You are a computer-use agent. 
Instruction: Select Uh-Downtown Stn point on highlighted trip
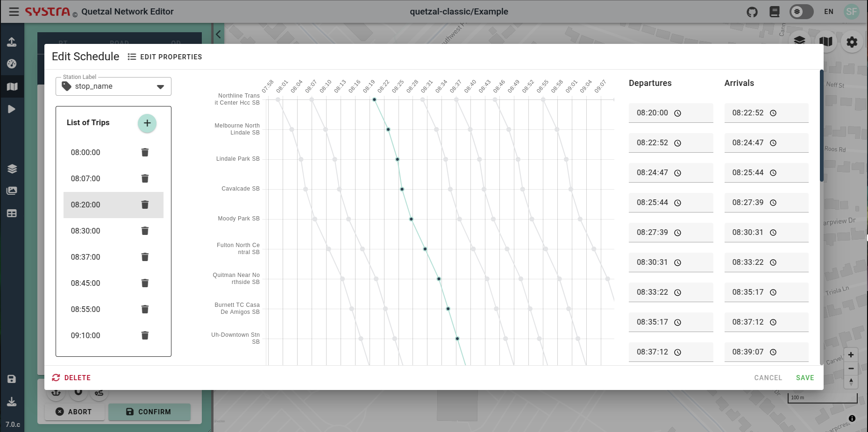457,339
